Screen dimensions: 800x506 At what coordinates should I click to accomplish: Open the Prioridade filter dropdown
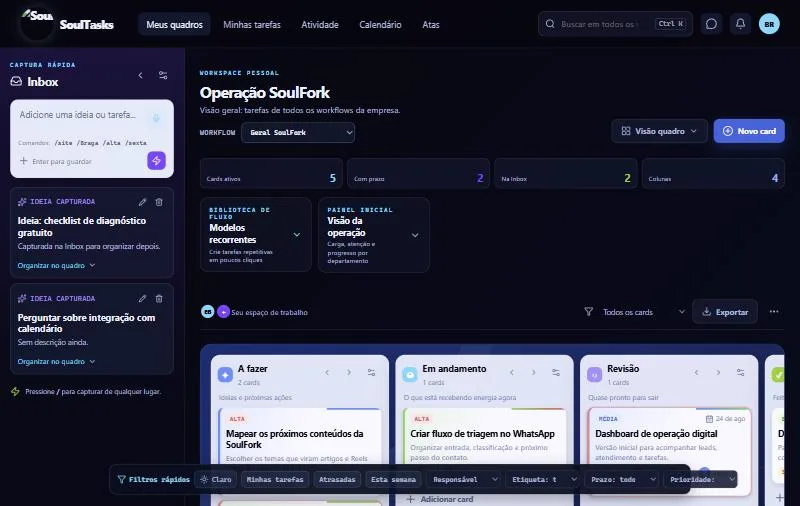[x=701, y=479]
